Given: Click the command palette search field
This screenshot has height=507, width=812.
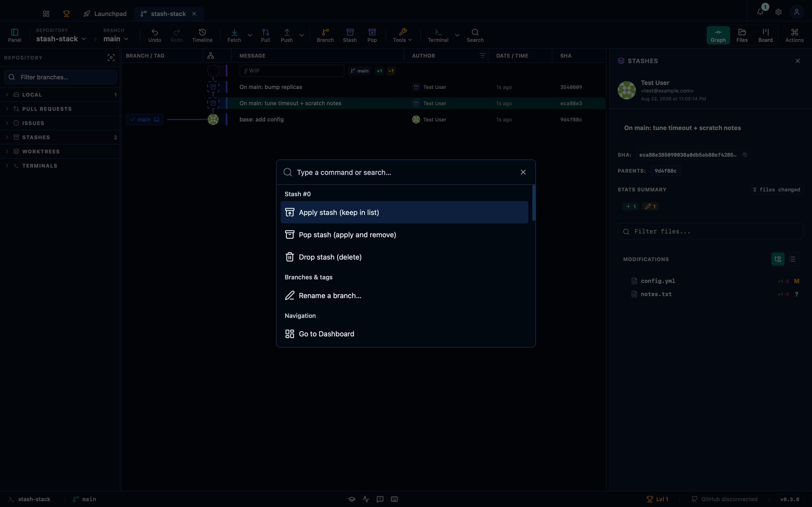Looking at the screenshot, I should [x=405, y=172].
